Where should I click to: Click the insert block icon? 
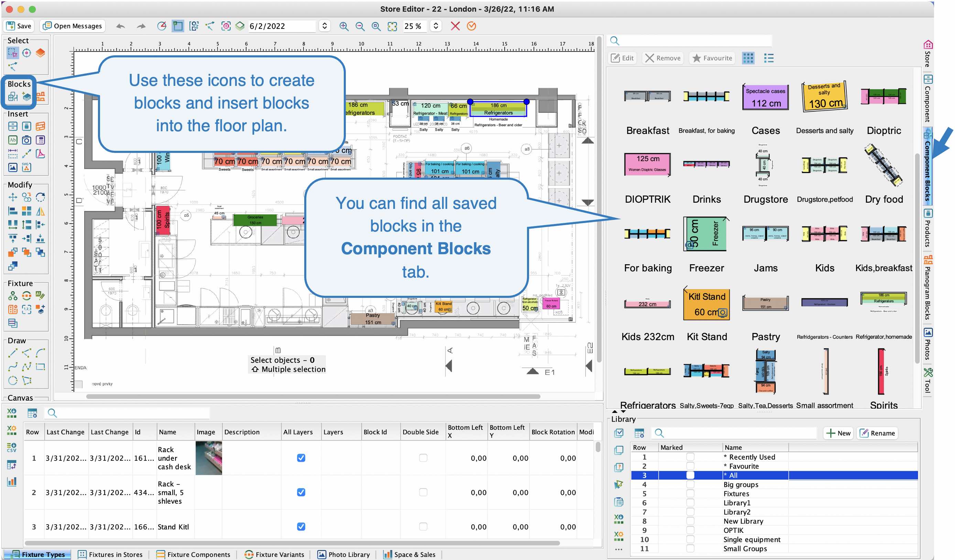26,97
